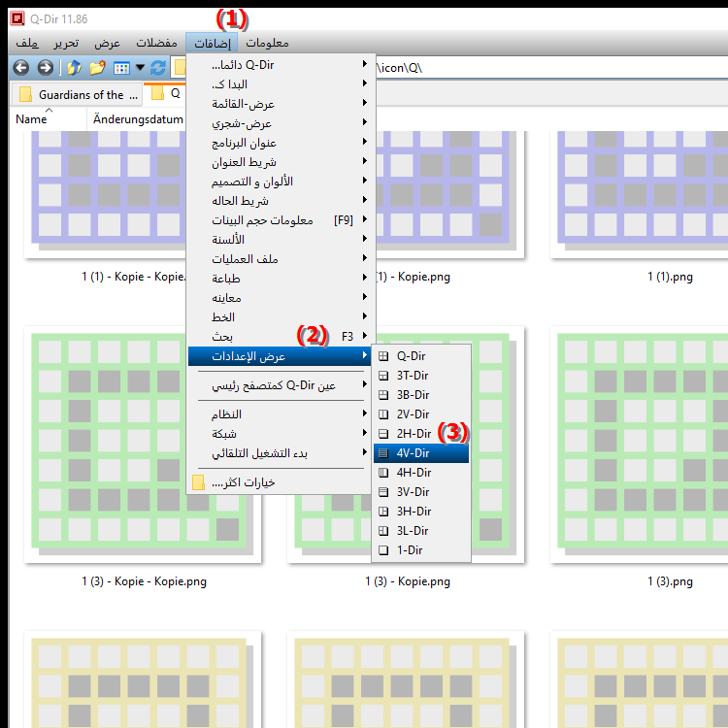Click the Back navigation arrow
The image size is (728, 728).
[21, 68]
